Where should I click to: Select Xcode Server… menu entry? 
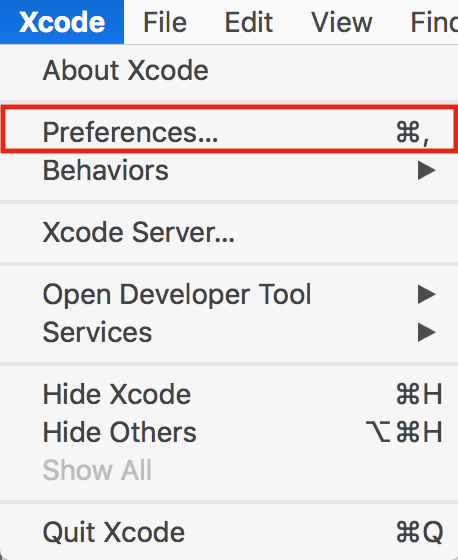(229, 232)
